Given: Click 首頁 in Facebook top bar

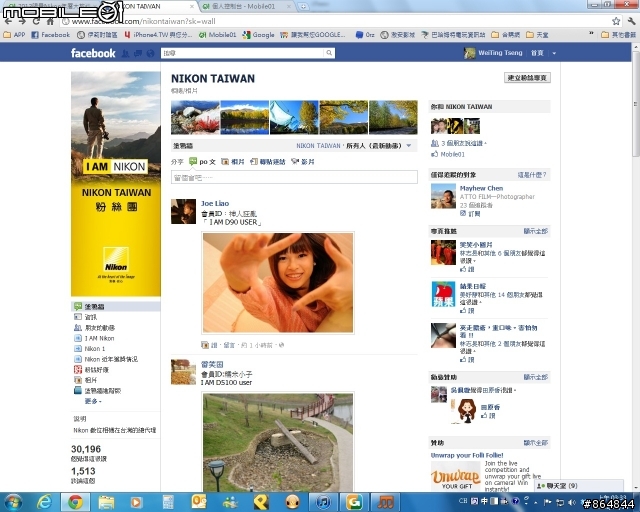Looking at the screenshot, I should point(537,53).
